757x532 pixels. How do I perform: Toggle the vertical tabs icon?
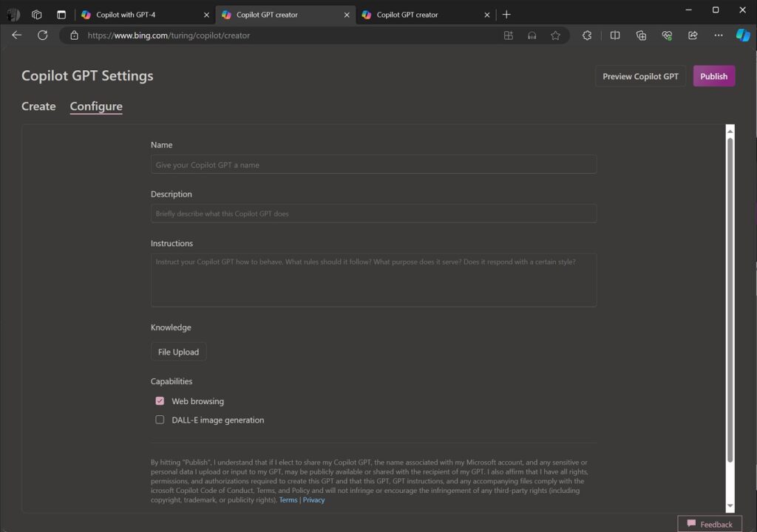[61, 14]
